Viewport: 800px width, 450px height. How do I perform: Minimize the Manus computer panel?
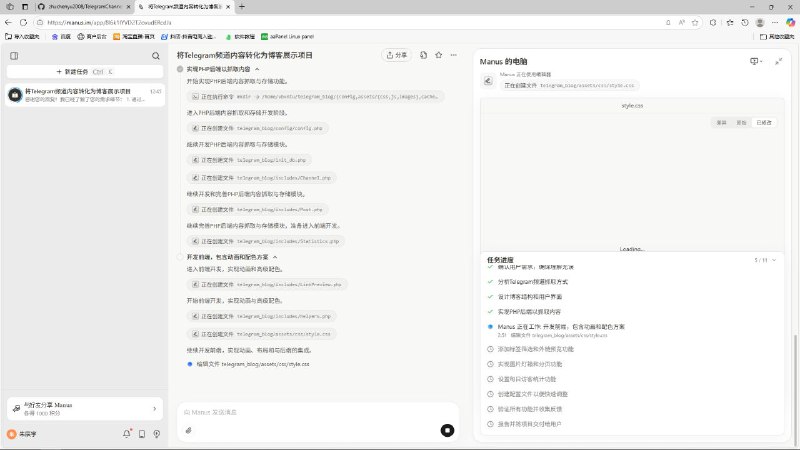pos(778,61)
